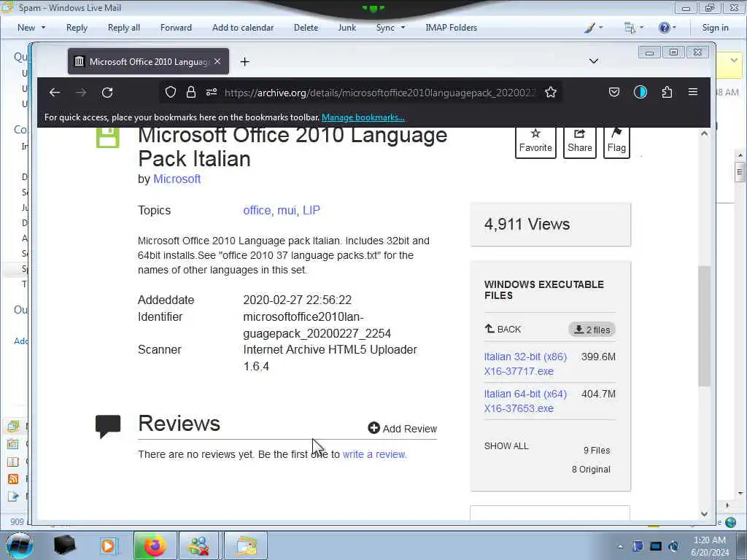Screen dimensions: 747x560
Task: Click Junk in Windows Live Mail toolbar
Action: (347, 28)
